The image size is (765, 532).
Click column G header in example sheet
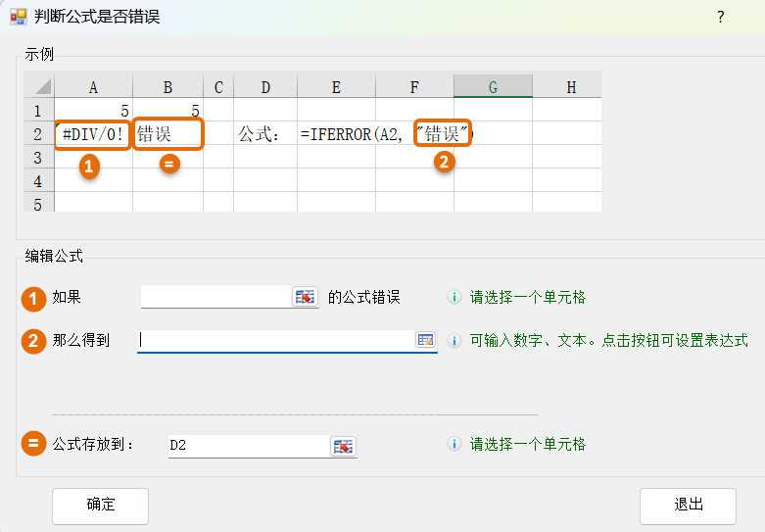point(493,87)
